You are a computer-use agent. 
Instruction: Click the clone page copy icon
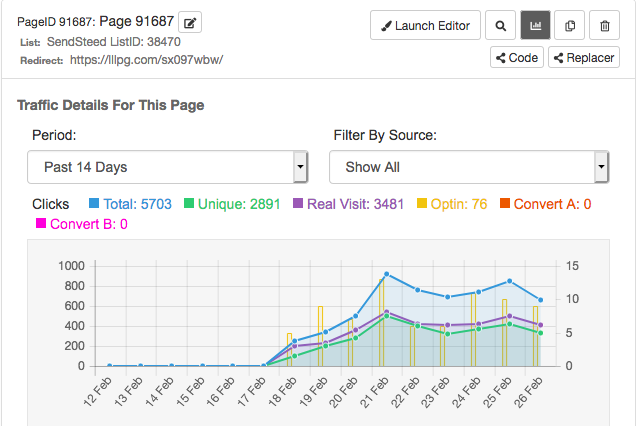click(x=570, y=25)
